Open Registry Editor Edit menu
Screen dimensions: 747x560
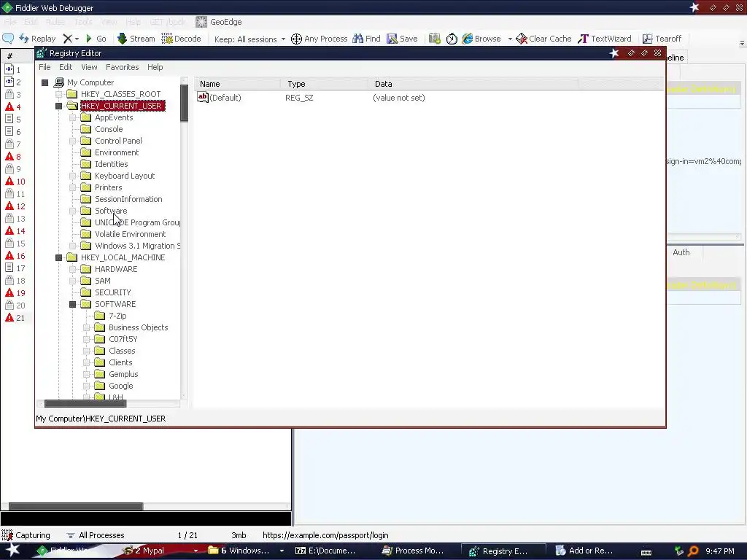point(66,67)
